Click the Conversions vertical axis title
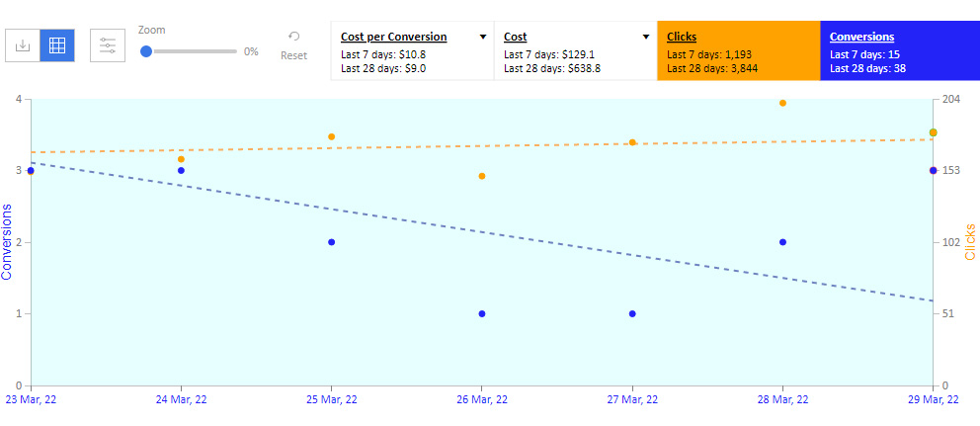This screenshot has width=980, height=426. click(x=8, y=241)
